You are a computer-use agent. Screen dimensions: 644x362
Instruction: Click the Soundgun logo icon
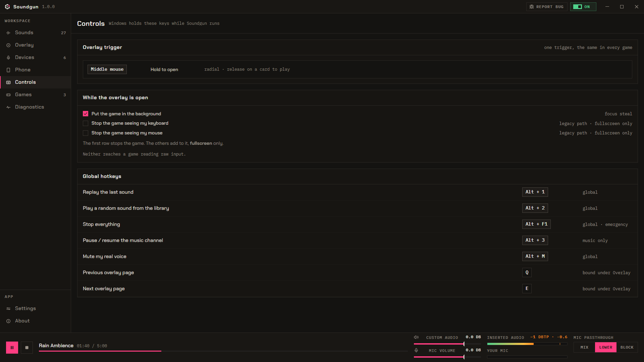pyautogui.click(x=7, y=7)
